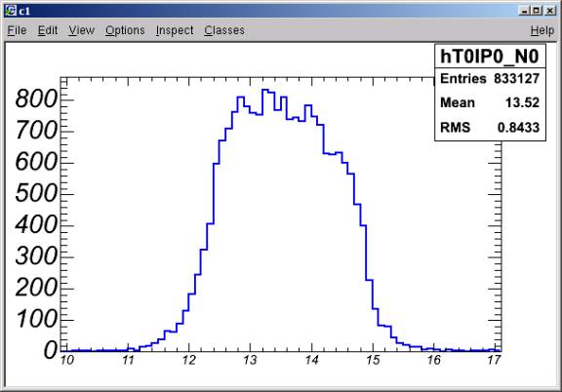Close the c1 canvas window
562x392 pixels.
(x=550, y=11)
